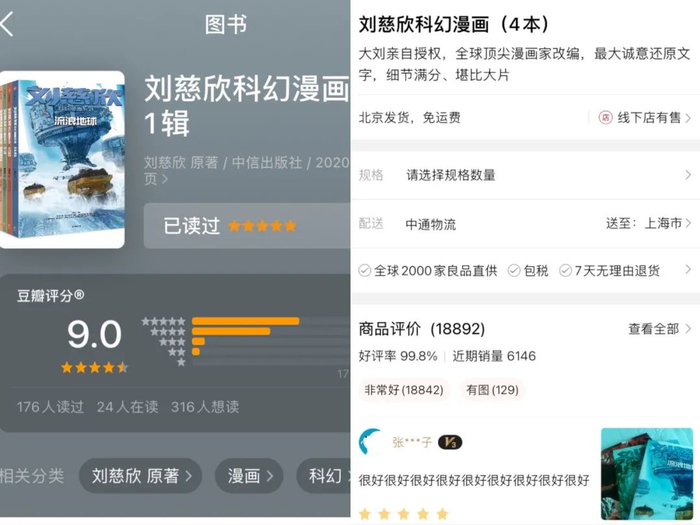Image resolution: width=700 pixels, height=525 pixels.
Task: Open the 流浪地球 book cover image
Action: tap(62, 160)
